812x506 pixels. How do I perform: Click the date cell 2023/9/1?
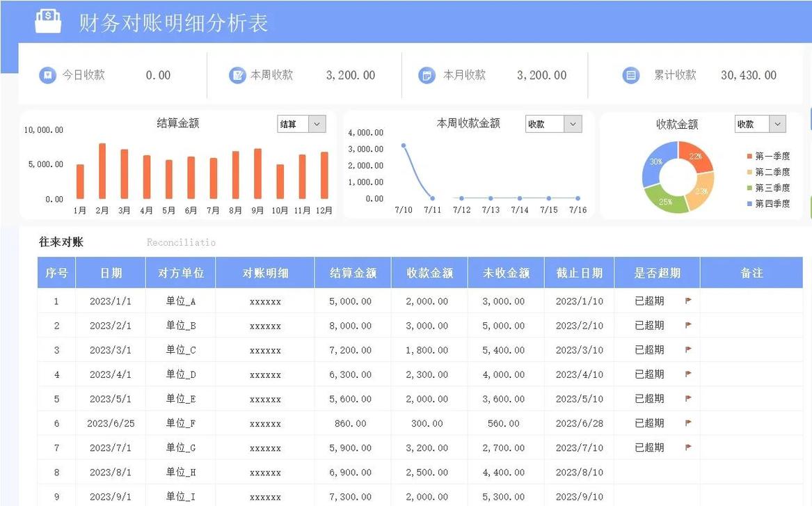111,496
